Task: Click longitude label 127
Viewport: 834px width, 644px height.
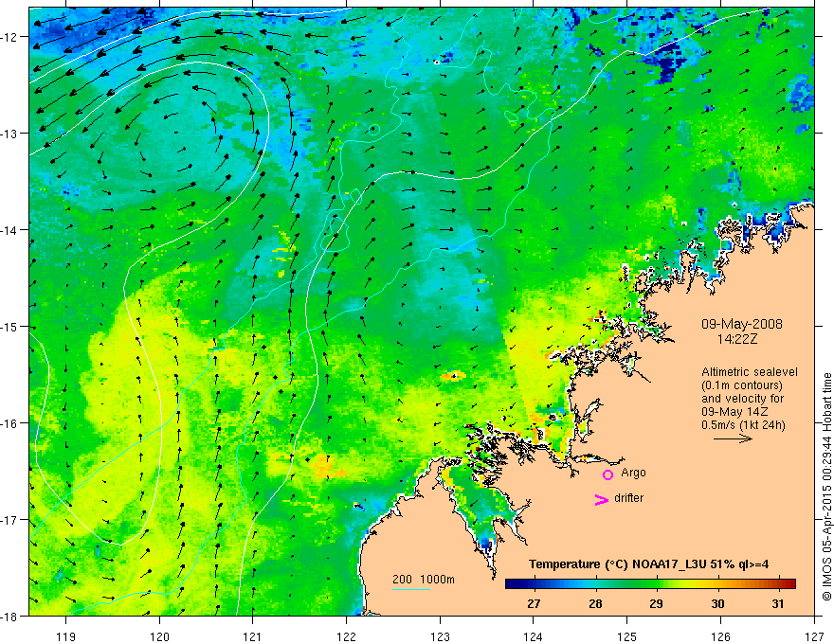Action: (814, 636)
